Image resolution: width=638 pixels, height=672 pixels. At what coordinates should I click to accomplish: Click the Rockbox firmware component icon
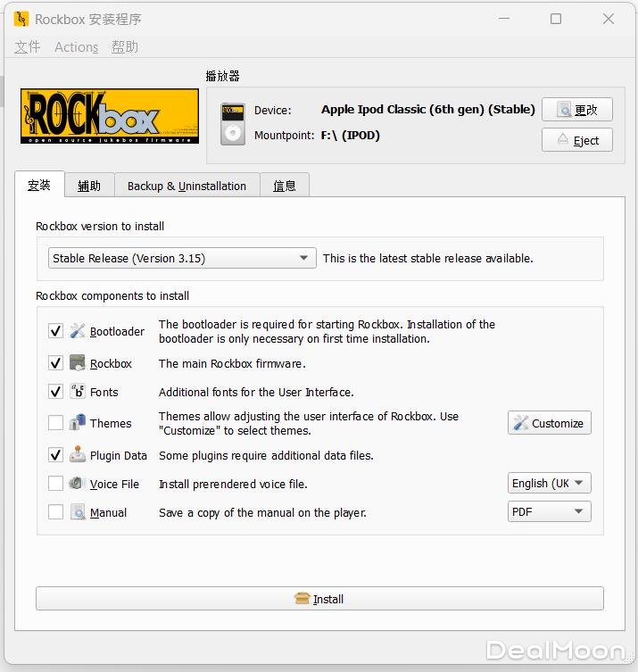pos(78,363)
